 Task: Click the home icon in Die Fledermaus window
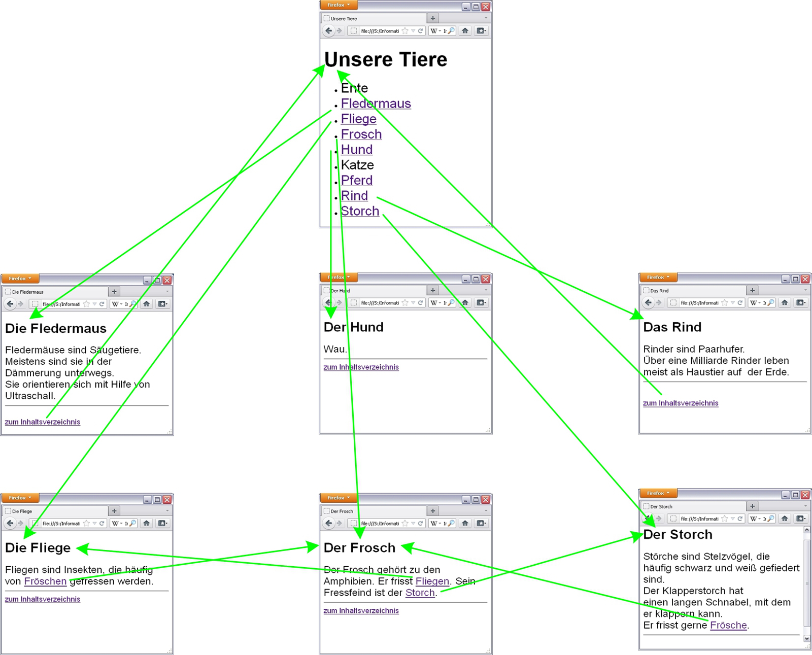click(146, 304)
